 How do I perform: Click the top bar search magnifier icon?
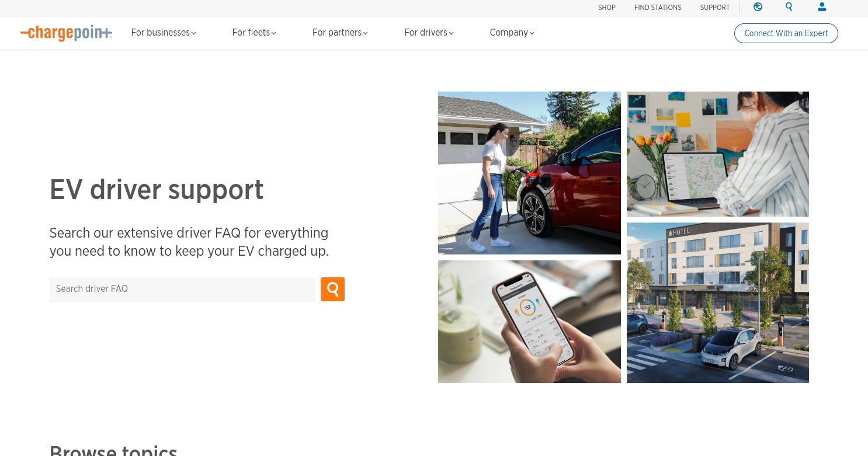coord(789,7)
